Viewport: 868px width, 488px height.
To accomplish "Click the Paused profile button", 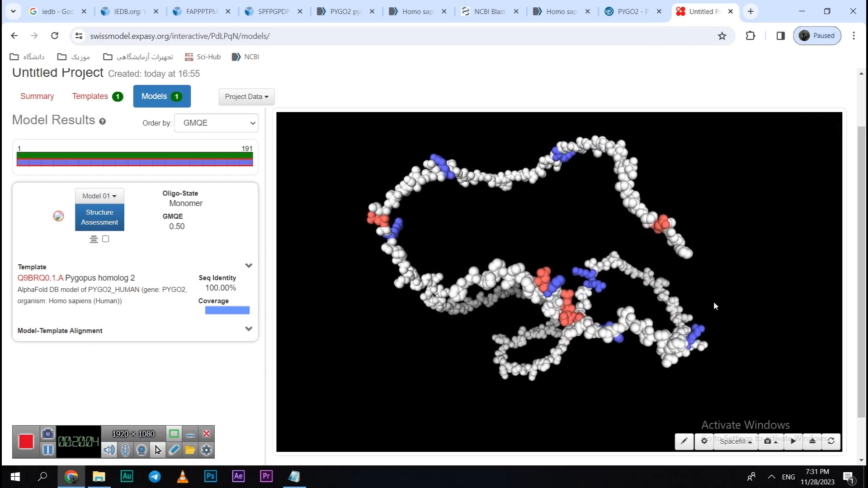I will coord(817,36).
